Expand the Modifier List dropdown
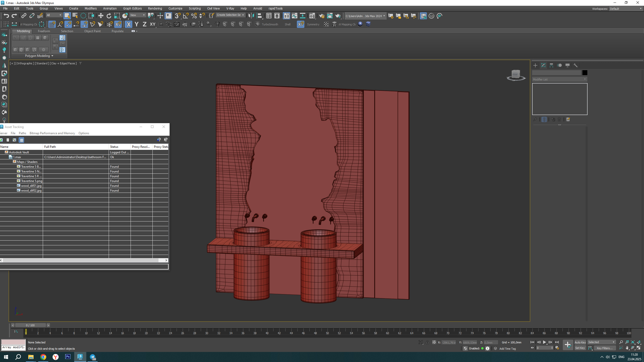This screenshot has width=644, height=362. 559,79
